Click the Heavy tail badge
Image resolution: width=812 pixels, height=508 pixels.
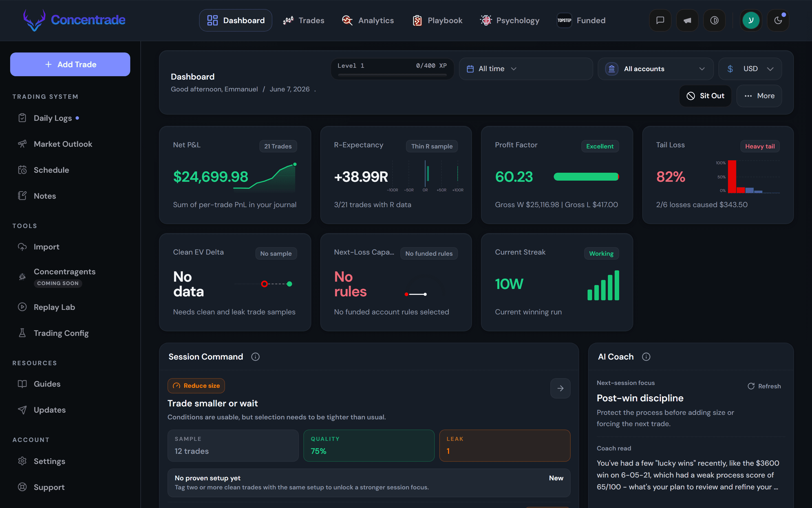pyautogui.click(x=760, y=146)
